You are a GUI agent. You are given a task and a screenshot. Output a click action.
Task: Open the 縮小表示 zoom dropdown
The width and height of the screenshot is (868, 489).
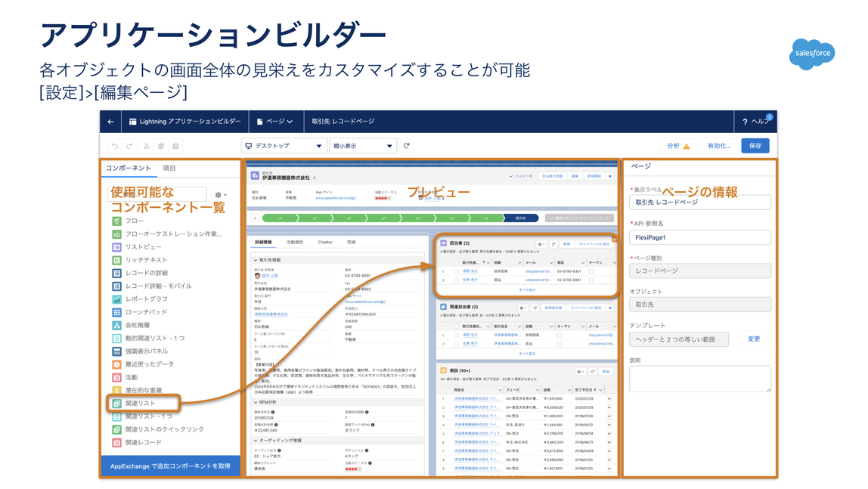pyautogui.click(x=363, y=146)
